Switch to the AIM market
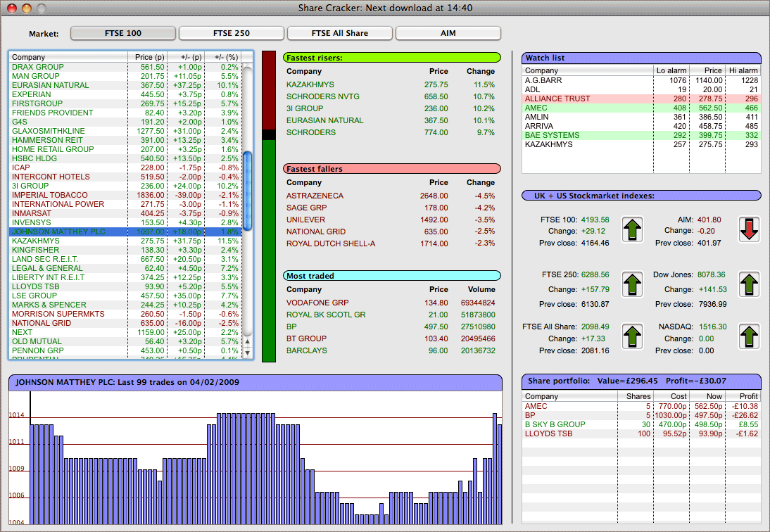This screenshot has width=770, height=532. (x=448, y=33)
